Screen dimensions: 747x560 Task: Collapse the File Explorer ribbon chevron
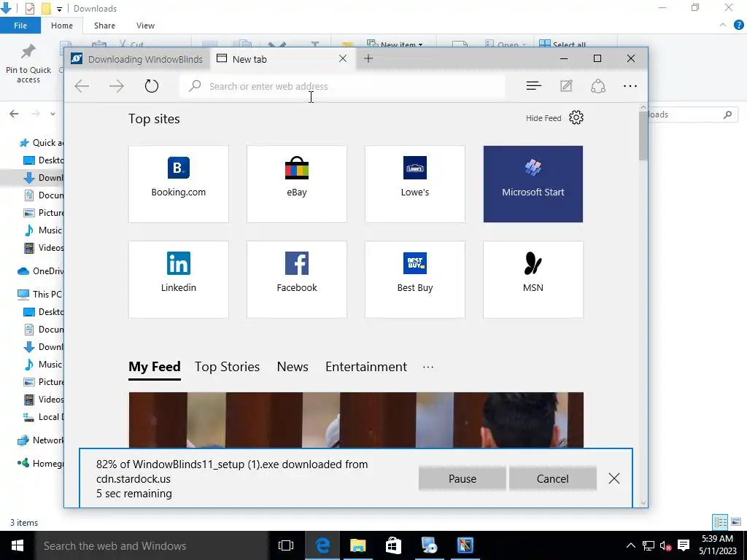tap(723, 26)
